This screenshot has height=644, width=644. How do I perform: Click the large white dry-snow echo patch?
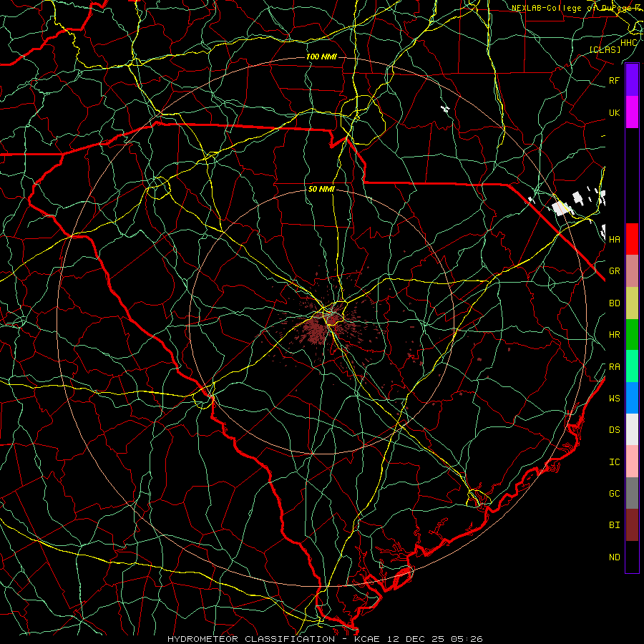[562, 208]
